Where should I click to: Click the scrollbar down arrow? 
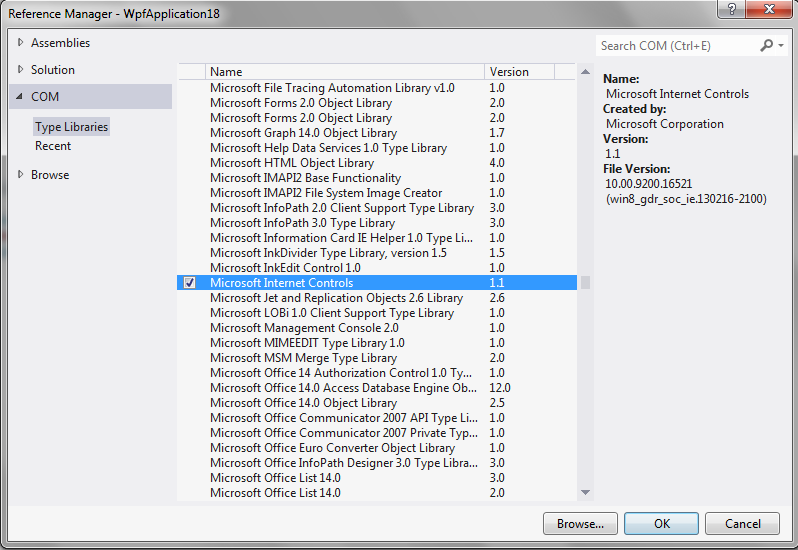pos(585,492)
